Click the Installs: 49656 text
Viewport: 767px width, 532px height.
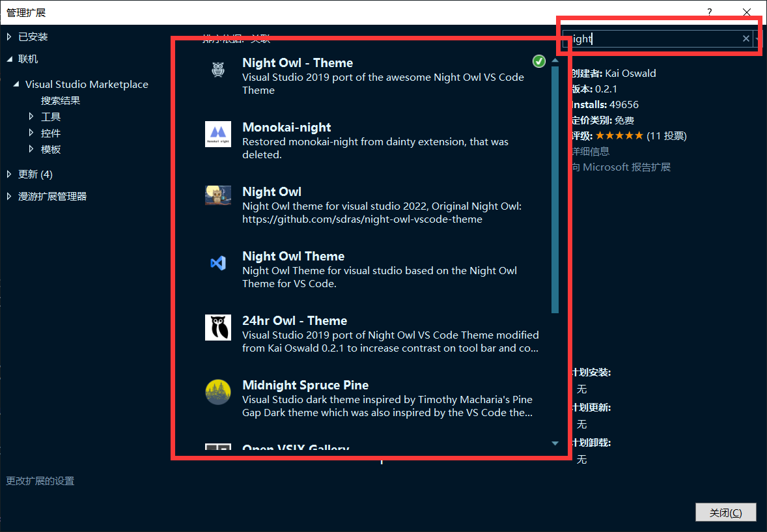pyautogui.click(x=605, y=104)
